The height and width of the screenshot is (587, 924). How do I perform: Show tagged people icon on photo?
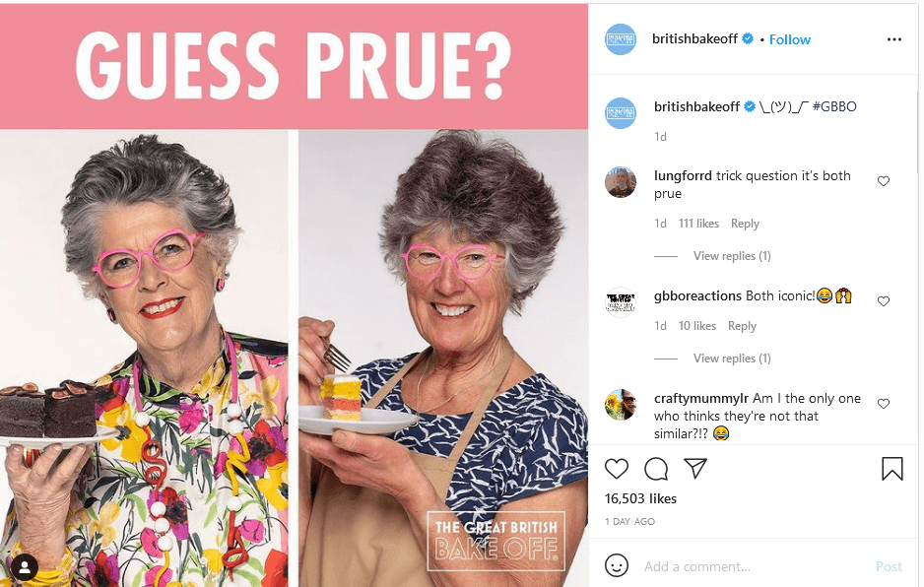pyautogui.click(x=25, y=567)
